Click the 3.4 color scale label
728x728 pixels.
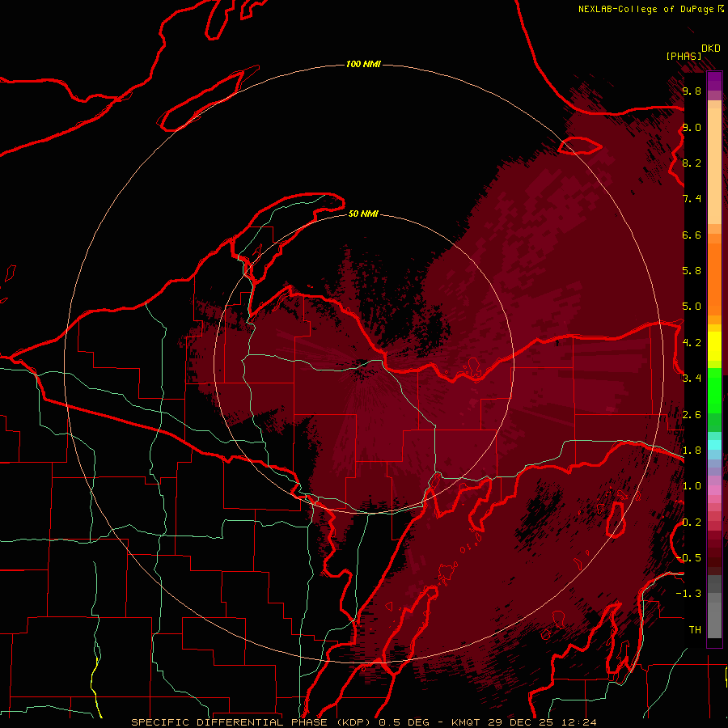pos(692,379)
